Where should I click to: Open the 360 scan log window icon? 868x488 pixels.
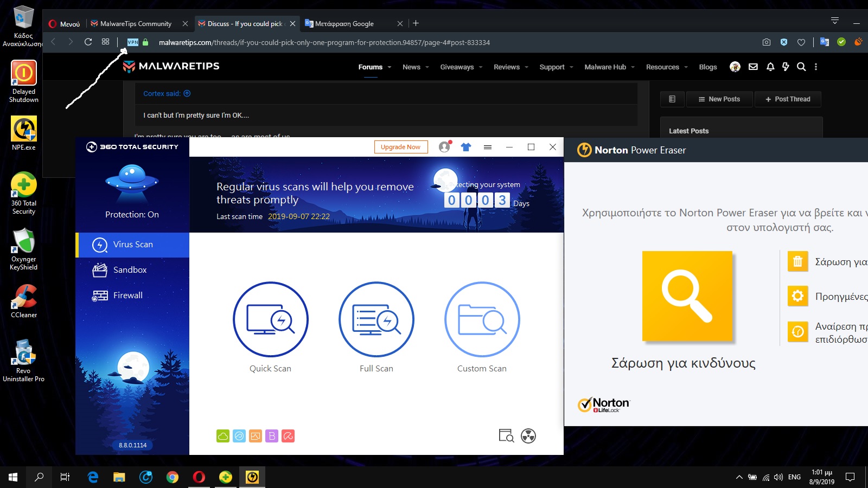[506, 436]
